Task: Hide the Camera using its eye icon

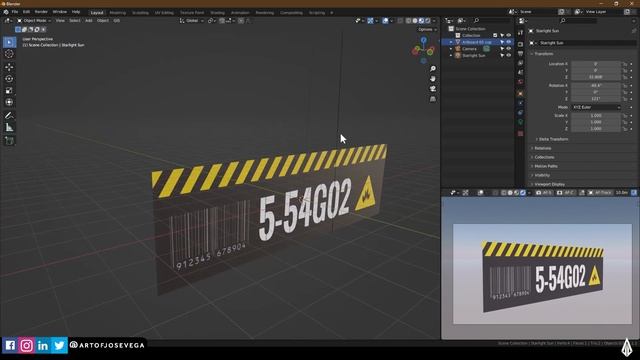Action: pos(509,49)
